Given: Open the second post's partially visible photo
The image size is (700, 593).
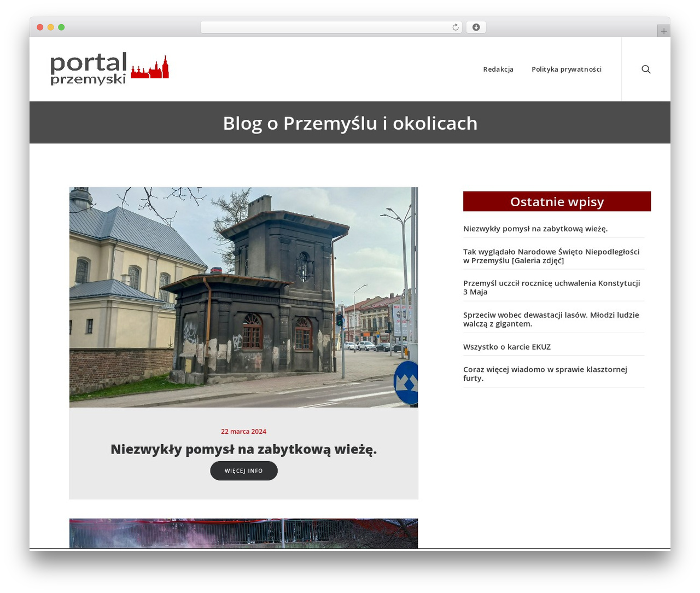Looking at the screenshot, I should click(x=244, y=533).
